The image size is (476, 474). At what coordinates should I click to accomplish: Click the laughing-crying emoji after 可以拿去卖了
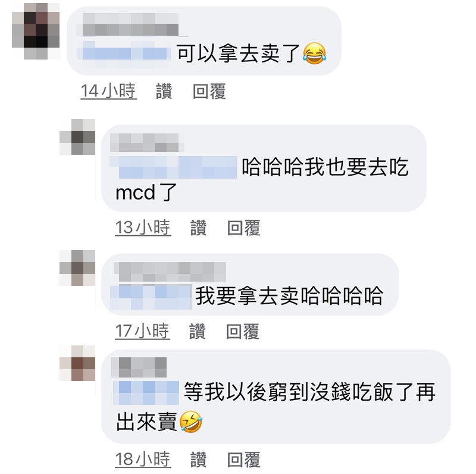point(315,54)
